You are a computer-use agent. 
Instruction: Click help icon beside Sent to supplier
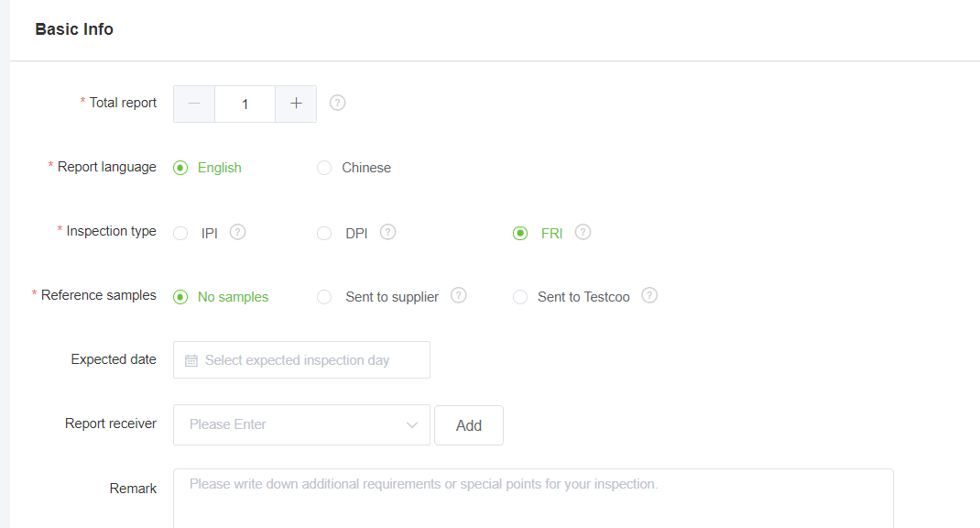coord(459,295)
